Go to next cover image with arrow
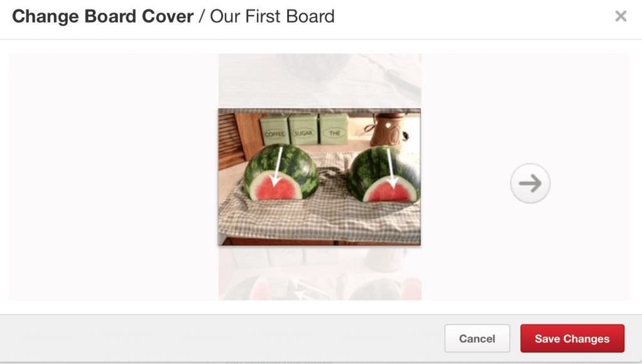Viewport: 642px width, 364px height. pos(530,183)
